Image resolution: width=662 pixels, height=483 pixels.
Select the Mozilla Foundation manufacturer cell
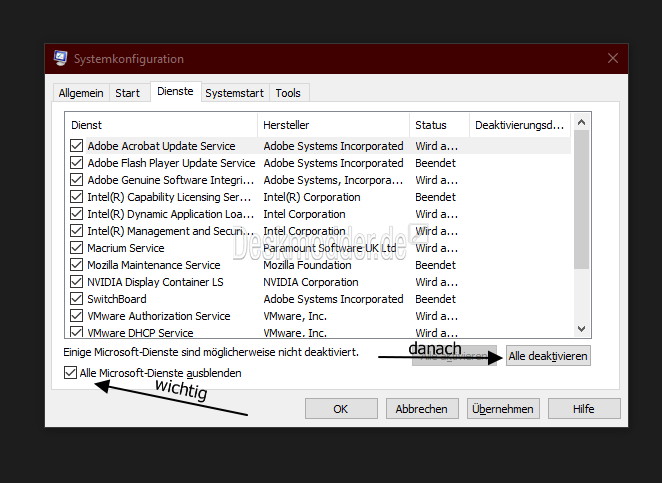click(307, 265)
